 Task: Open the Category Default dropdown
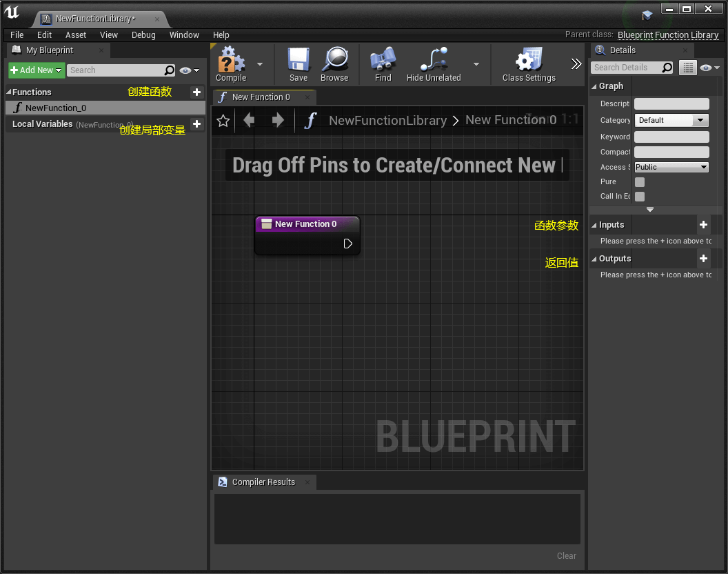tap(671, 120)
